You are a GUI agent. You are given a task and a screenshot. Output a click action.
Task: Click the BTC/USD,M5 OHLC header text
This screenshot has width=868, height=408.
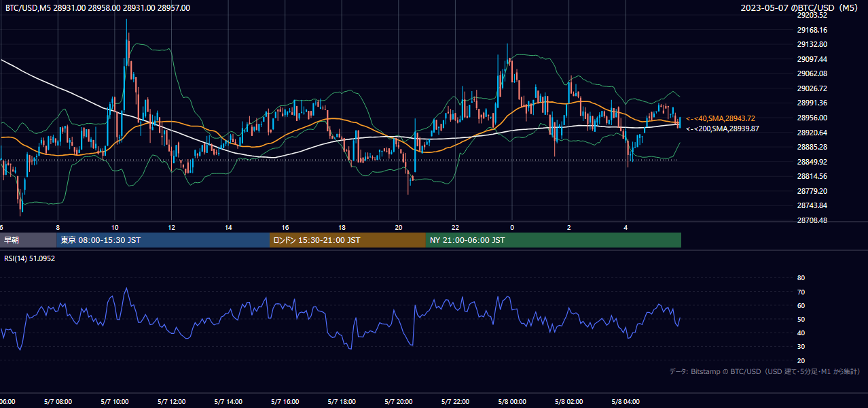98,8
